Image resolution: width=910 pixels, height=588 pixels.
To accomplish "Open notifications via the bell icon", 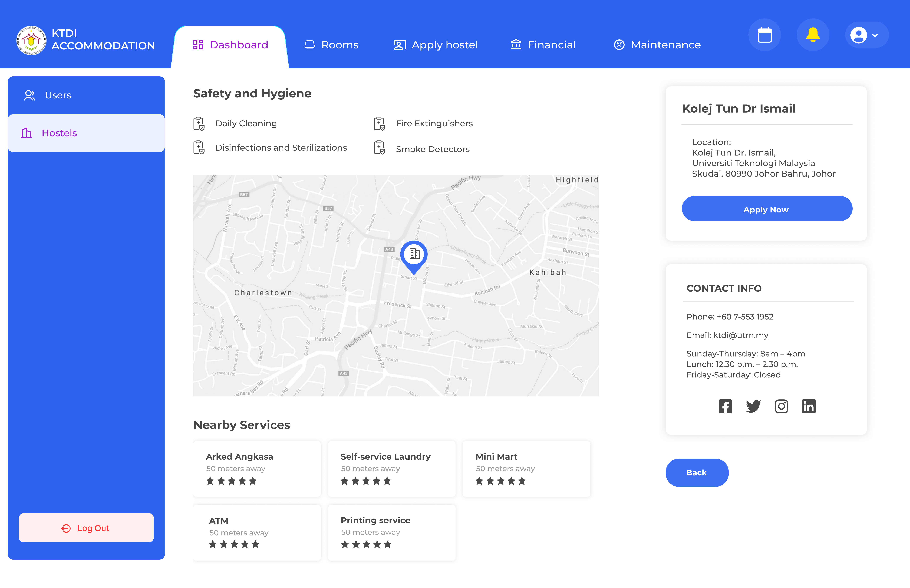I will click(x=813, y=35).
